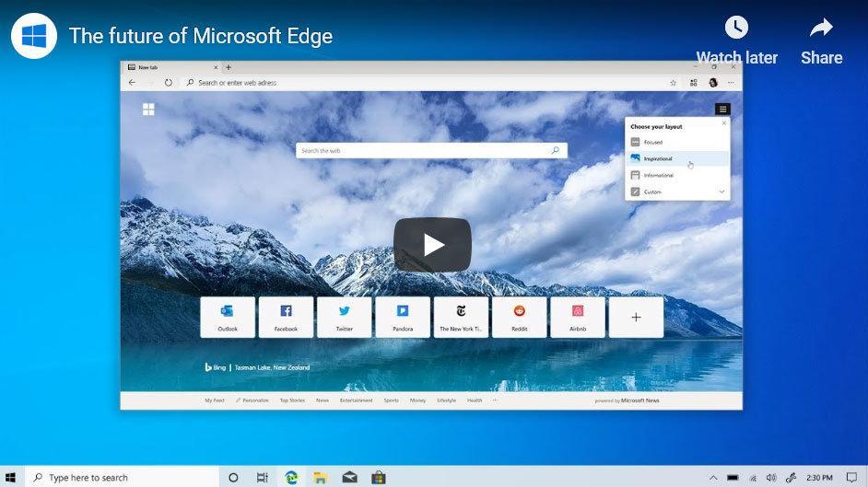Select the Custom layout option
This screenshot has height=487, width=868.
(677, 191)
